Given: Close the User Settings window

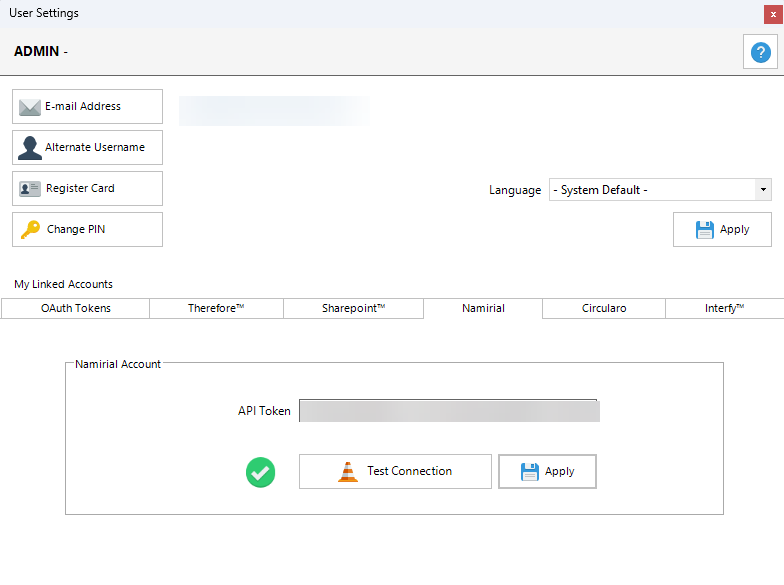Looking at the screenshot, I should coord(773,14).
